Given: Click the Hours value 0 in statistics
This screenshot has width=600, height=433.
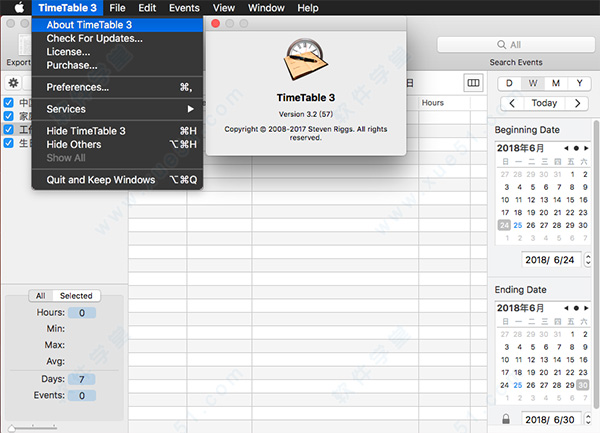Looking at the screenshot, I should click(x=82, y=313).
